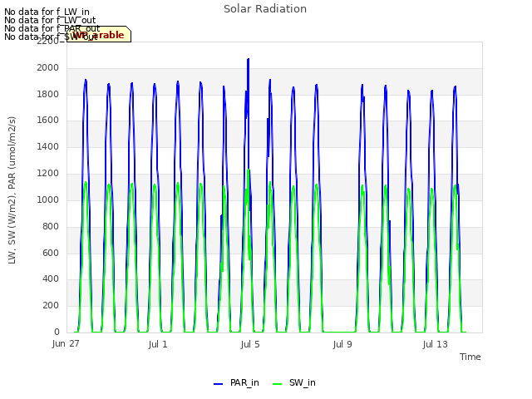Screen dimensions: 532x399
Task: Click the Jul 13 x-axis label
Action: 435,344
